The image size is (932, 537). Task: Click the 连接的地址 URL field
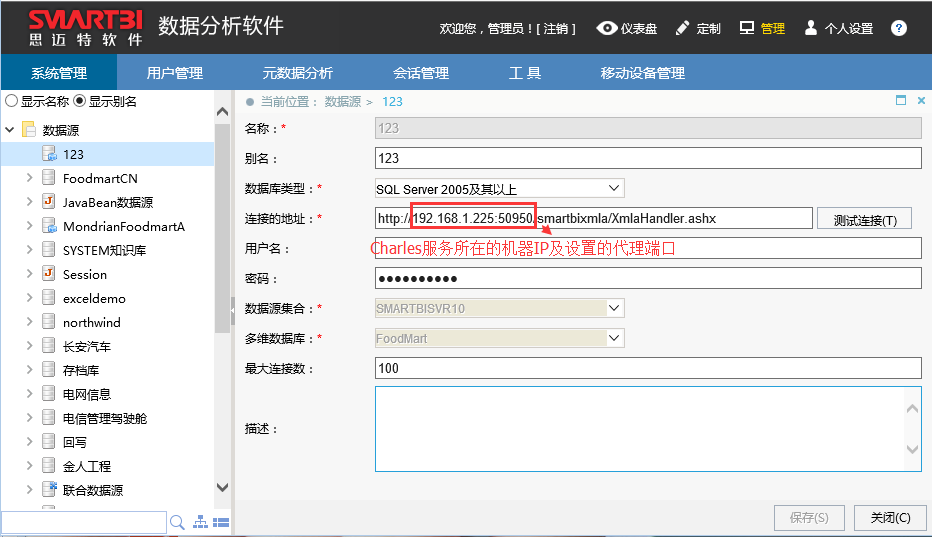593,218
